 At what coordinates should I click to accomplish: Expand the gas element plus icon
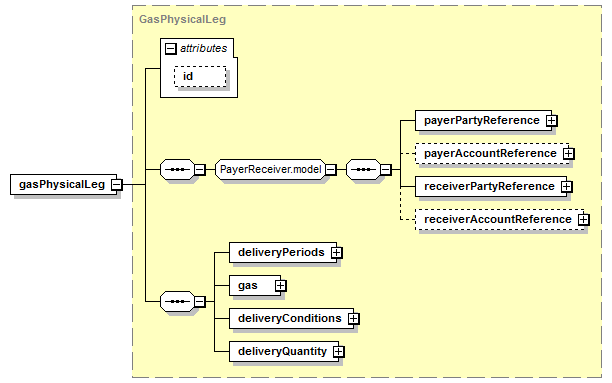tap(280, 286)
